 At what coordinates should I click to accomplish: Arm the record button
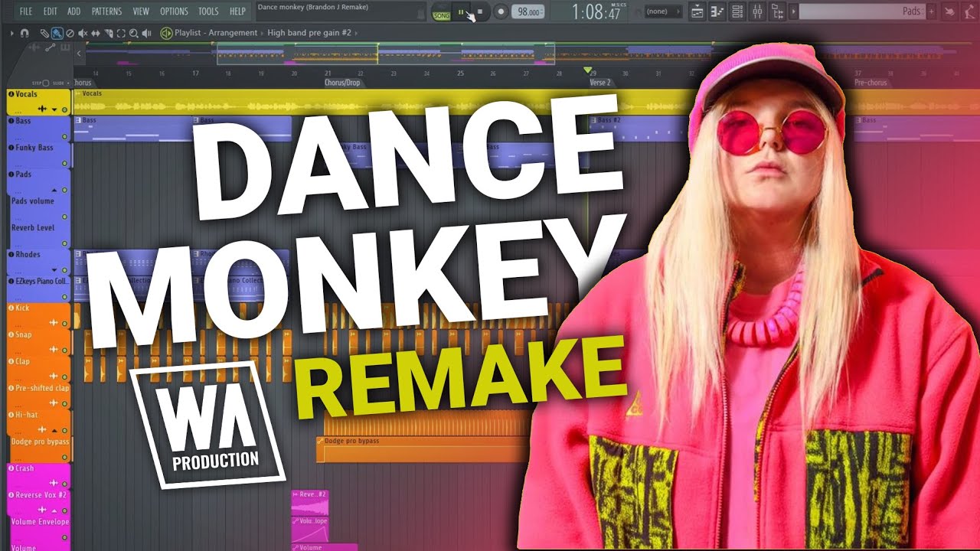point(501,11)
